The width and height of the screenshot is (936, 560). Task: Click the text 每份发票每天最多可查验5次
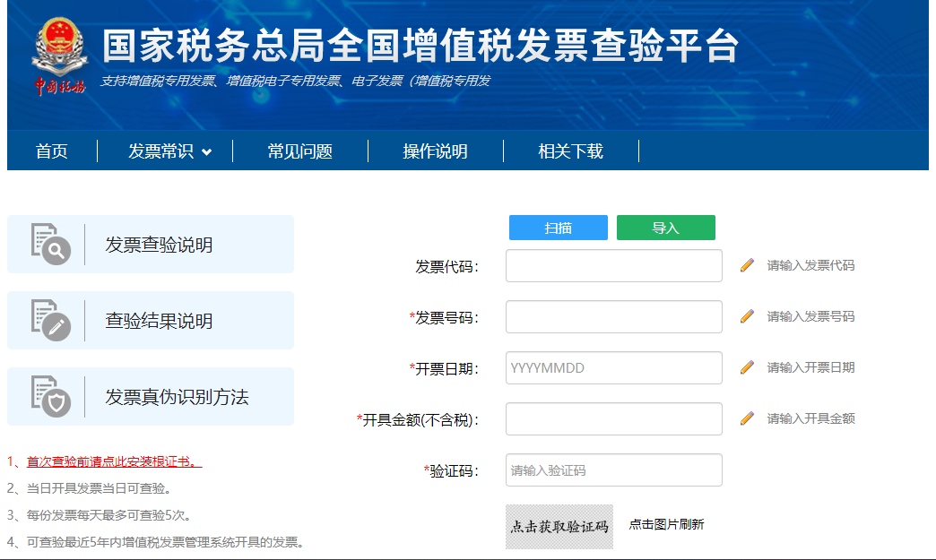tap(108, 515)
